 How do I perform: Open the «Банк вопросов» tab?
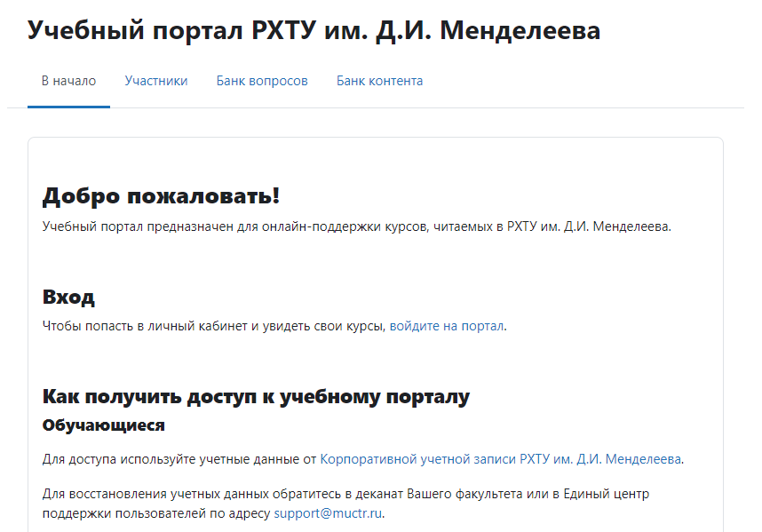tap(262, 81)
